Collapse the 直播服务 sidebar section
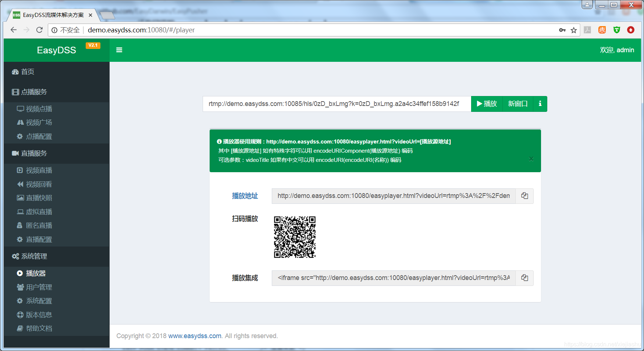This screenshot has height=351, width=644. tap(57, 153)
